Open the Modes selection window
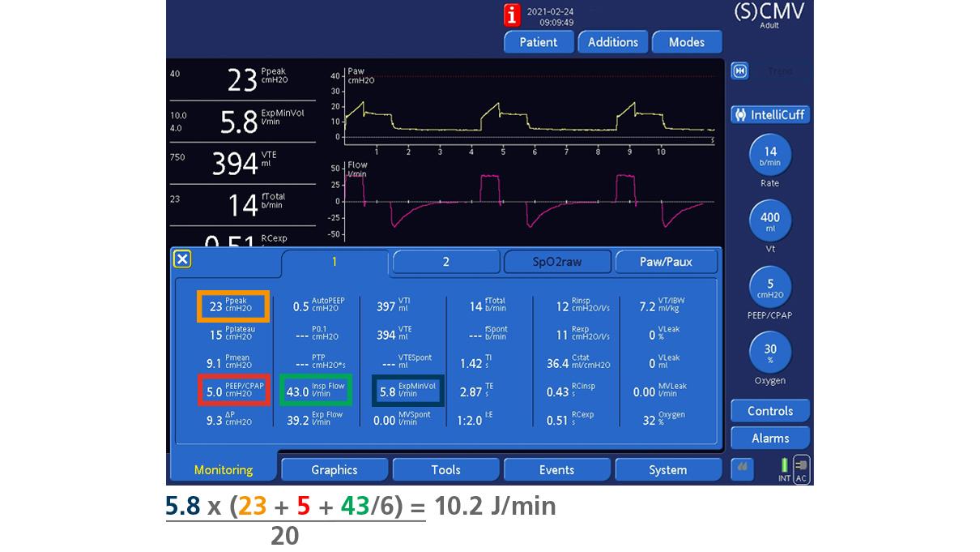 click(x=686, y=42)
